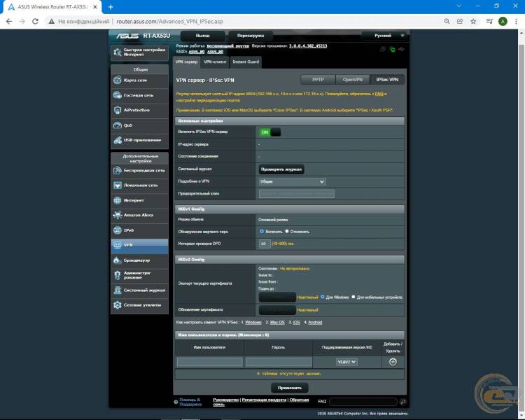Screen dimensions: 525x420
Task: Toggle the IPSec VPN server ON switch
Action: [x=270, y=132]
